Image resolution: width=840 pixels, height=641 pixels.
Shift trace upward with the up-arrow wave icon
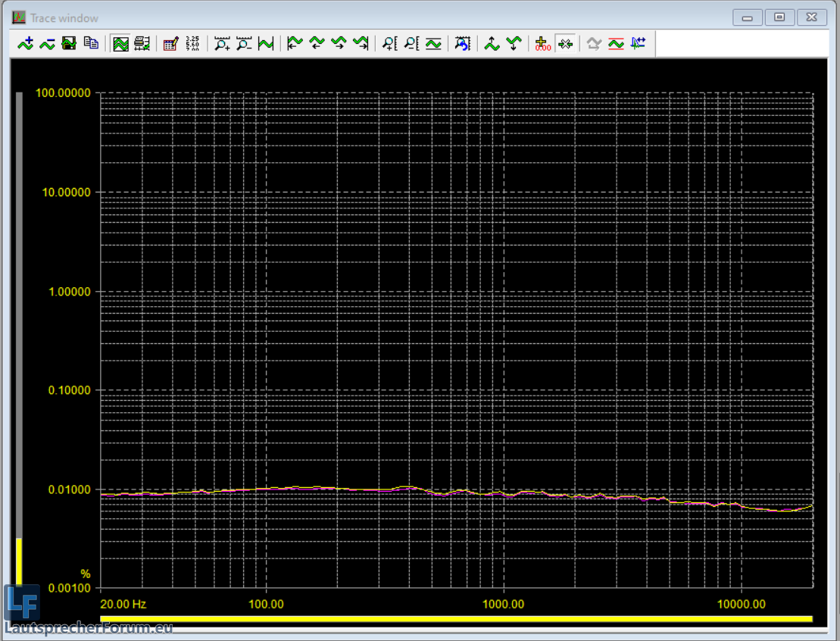[492, 44]
